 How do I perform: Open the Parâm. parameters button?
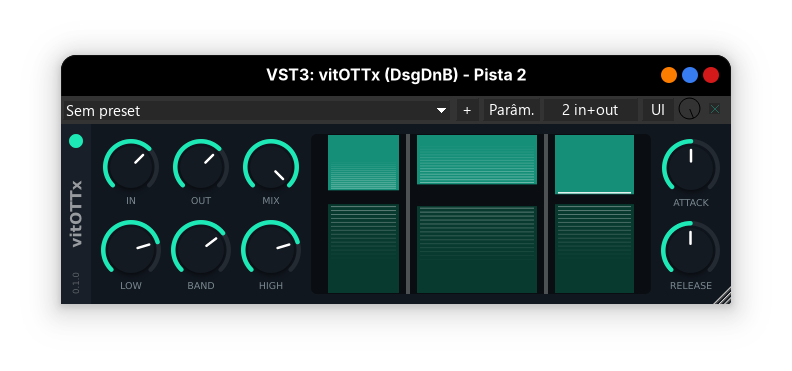[x=512, y=111]
